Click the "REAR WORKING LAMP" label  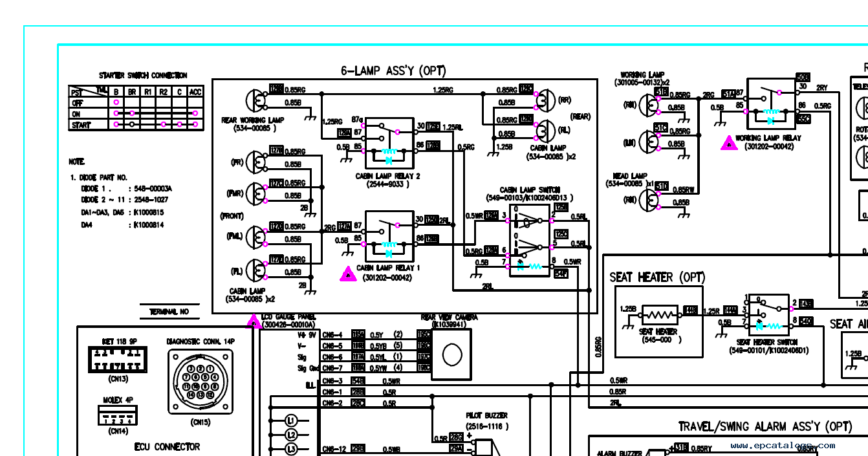tap(253, 120)
